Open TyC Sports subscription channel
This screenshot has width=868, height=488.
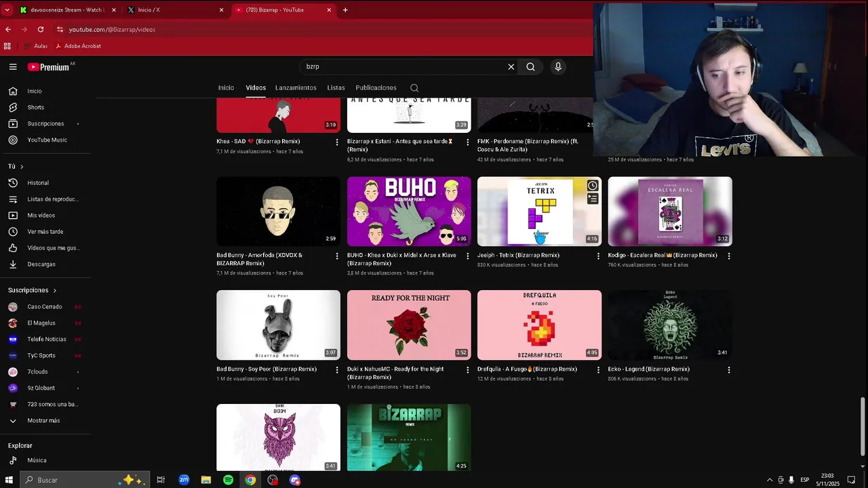point(45,355)
